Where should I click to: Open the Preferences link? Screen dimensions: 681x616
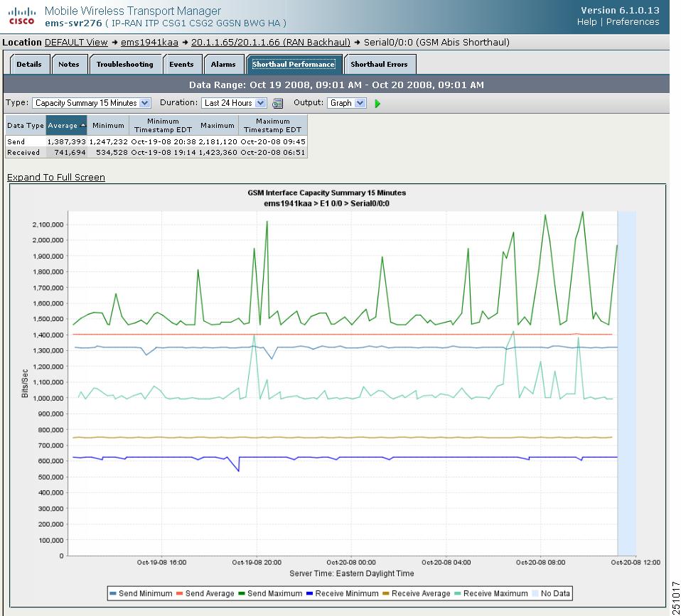(x=633, y=22)
